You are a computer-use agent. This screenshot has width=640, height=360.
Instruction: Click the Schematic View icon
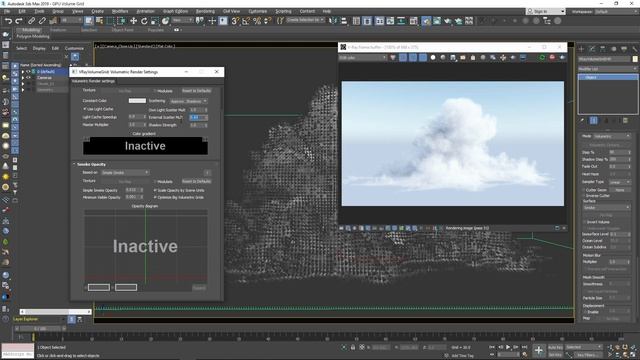(402, 20)
